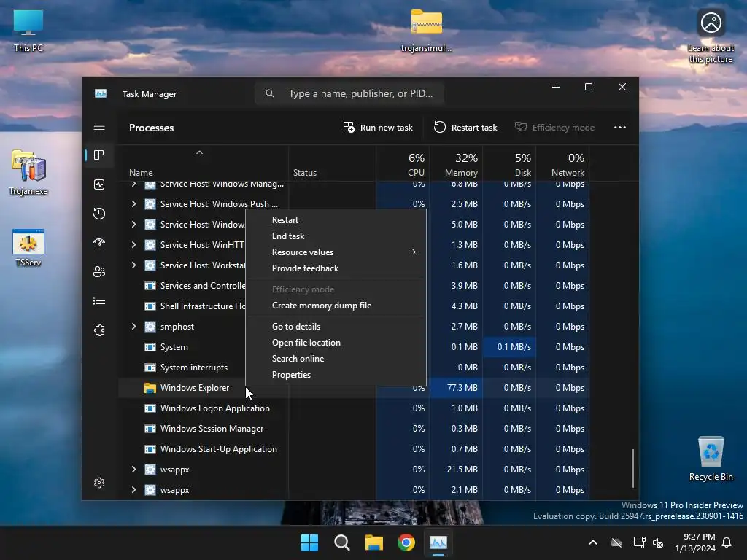The image size is (747, 560).
Task: Open the Details sidebar icon
Action: tap(99, 300)
